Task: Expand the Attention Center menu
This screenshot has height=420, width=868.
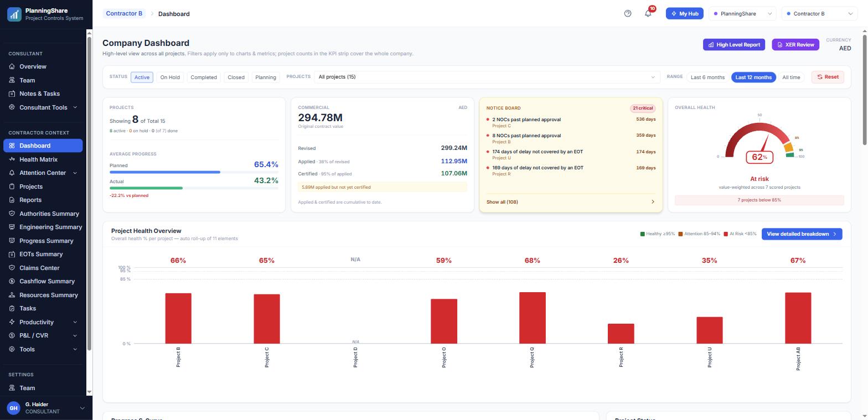Action: coord(43,173)
